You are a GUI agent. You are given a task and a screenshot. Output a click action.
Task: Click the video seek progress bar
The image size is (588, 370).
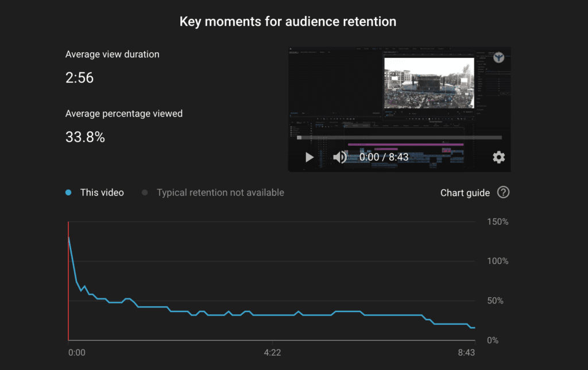[399, 137]
